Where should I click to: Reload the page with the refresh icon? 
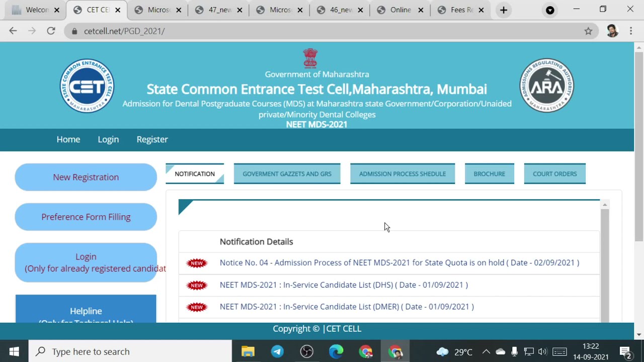click(51, 31)
